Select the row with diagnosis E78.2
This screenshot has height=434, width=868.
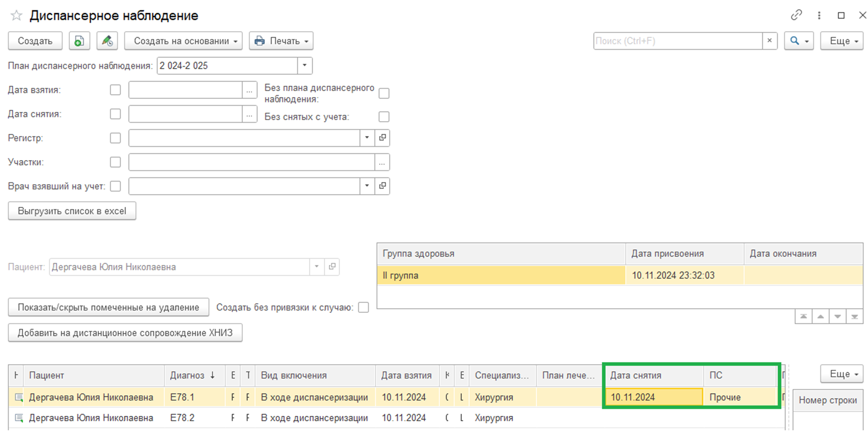click(x=182, y=418)
